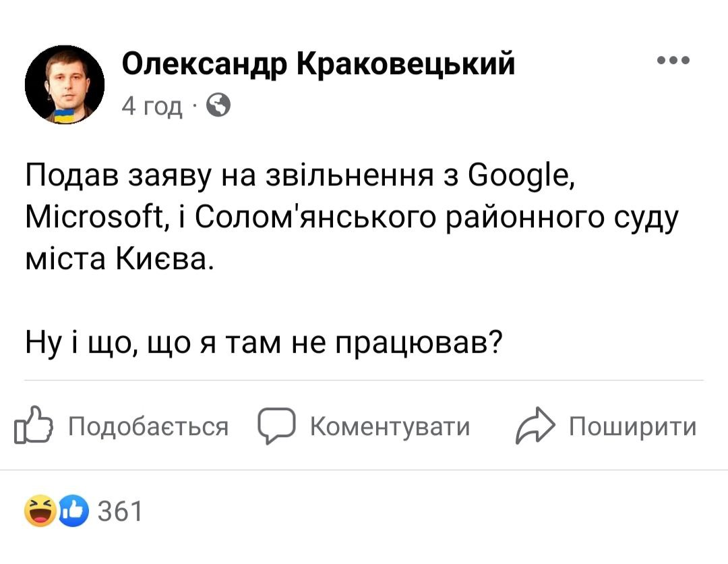Toggle the Подобається like label
728x564 pixels.
tap(149, 427)
